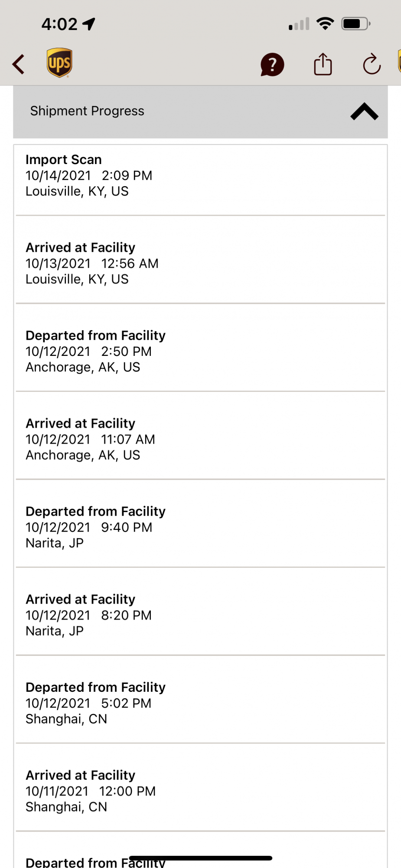This screenshot has height=868, width=401.
Task: Tap the share icon
Action: (x=323, y=64)
